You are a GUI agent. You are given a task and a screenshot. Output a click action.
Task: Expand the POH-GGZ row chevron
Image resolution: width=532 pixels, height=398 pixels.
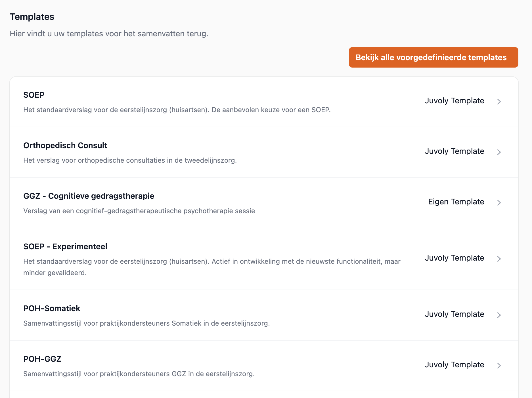click(499, 365)
